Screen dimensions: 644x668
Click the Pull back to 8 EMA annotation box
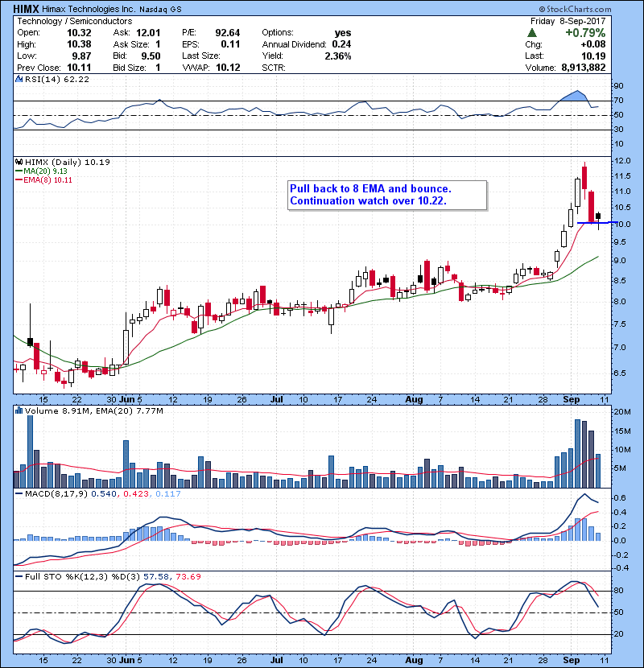click(x=387, y=195)
